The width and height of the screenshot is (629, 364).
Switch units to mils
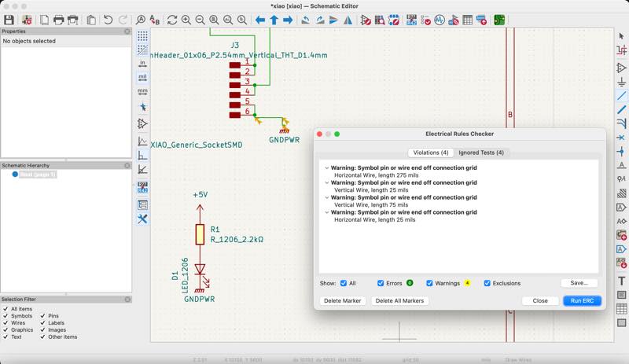tap(142, 77)
